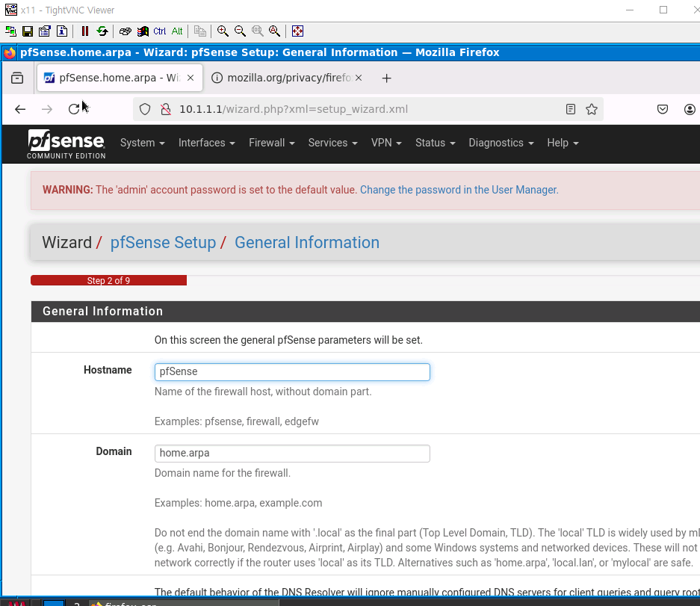
Task: Click the text 'Examples: pfsense, firewall, edgefw'
Action: point(237,421)
